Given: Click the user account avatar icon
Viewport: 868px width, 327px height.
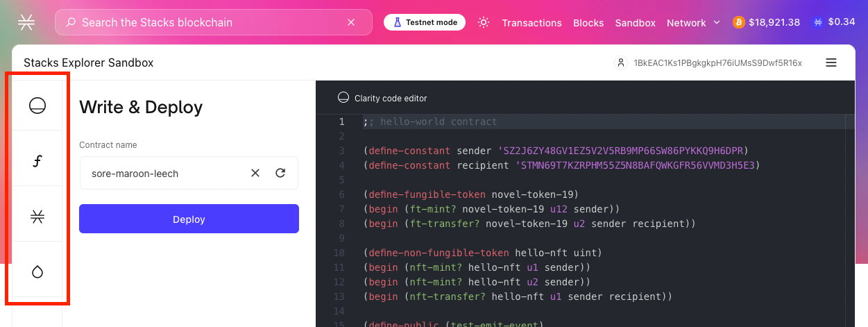Looking at the screenshot, I should click(x=621, y=62).
